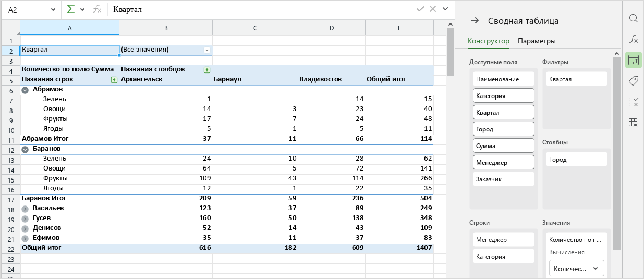Open the functions fx sidebar icon
644x279 pixels.
(634, 39)
